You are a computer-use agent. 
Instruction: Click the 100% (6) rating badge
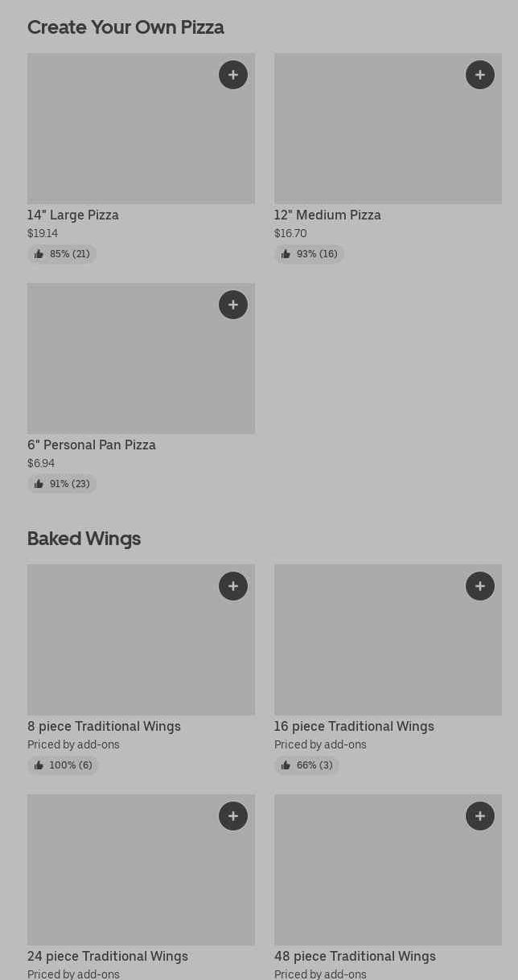(x=63, y=765)
